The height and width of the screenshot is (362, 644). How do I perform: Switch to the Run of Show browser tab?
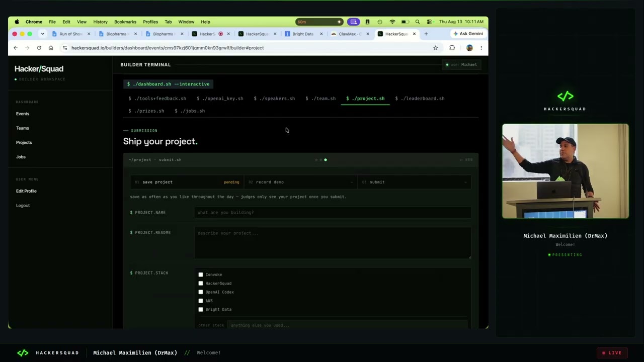pos(71,34)
